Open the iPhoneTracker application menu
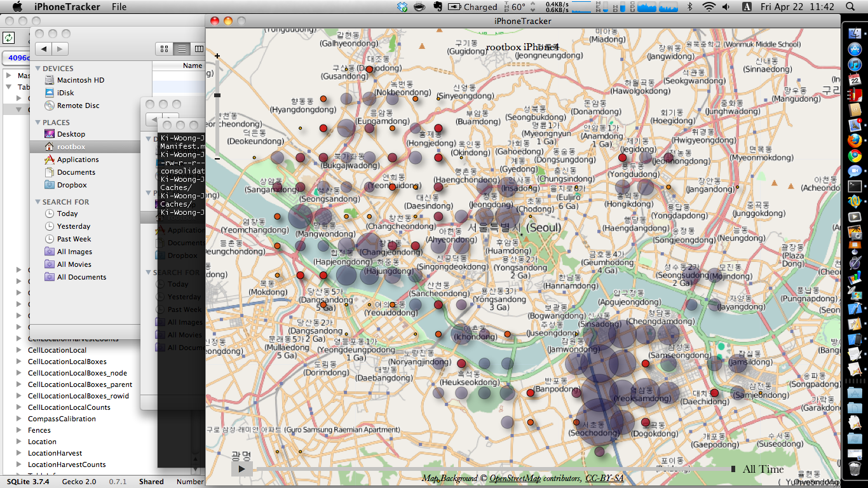Viewport: 868px width, 488px height. [67, 7]
